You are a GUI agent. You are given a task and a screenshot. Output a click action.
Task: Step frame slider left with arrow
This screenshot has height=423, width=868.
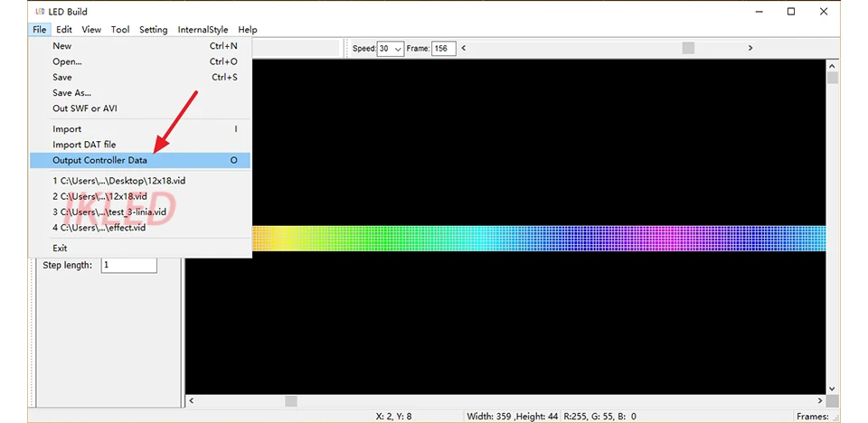[463, 48]
